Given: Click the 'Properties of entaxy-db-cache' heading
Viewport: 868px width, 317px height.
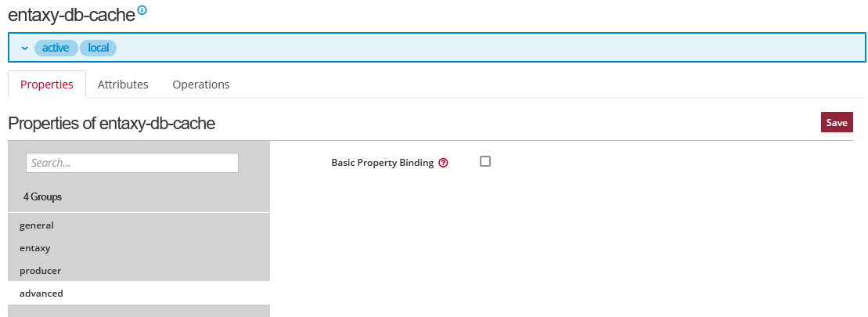Looking at the screenshot, I should [111, 123].
